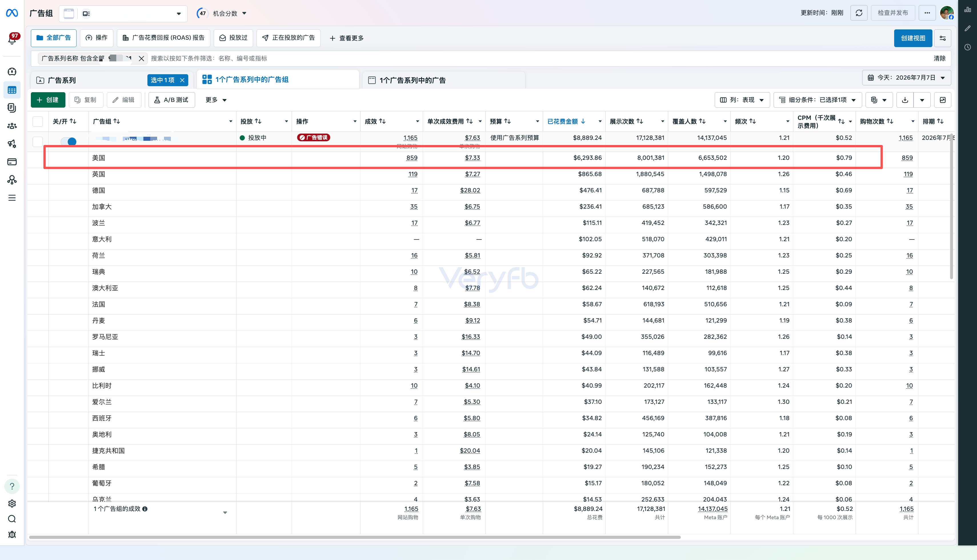Image resolution: width=977 pixels, height=560 pixels.
Task: Open the three-dot more options menu
Action: pyautogui.click(x=927, y=13)
